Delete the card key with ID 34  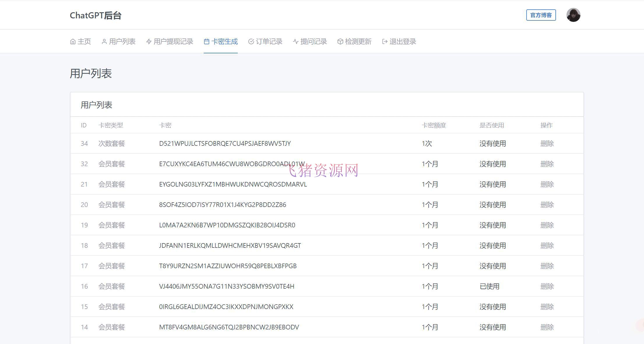[x=547, y=143]
